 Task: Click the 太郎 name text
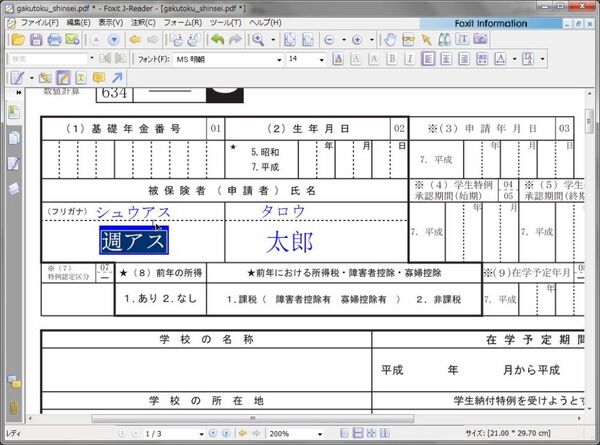(290, 242)
